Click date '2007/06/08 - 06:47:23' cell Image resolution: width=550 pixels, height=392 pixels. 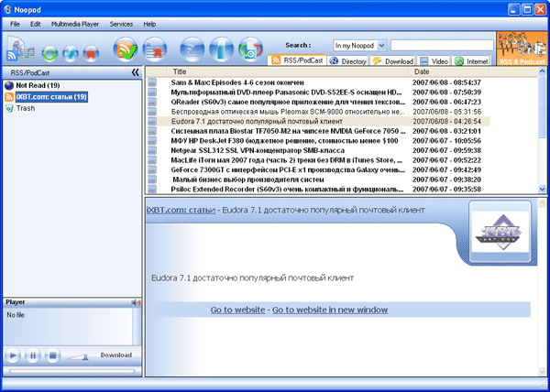446,102
